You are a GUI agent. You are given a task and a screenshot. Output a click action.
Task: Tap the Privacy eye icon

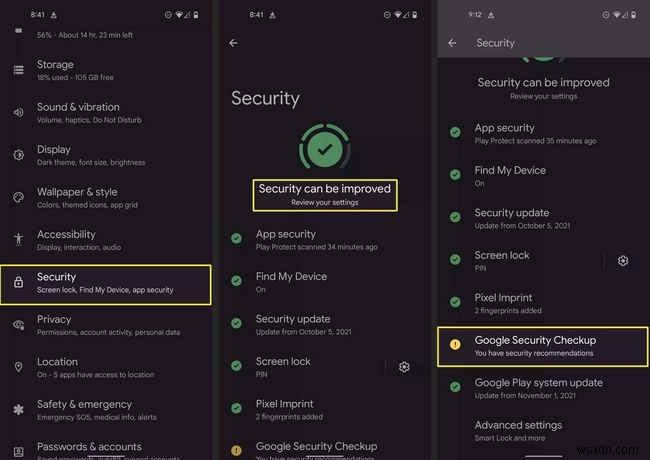(x=19, y=325)
